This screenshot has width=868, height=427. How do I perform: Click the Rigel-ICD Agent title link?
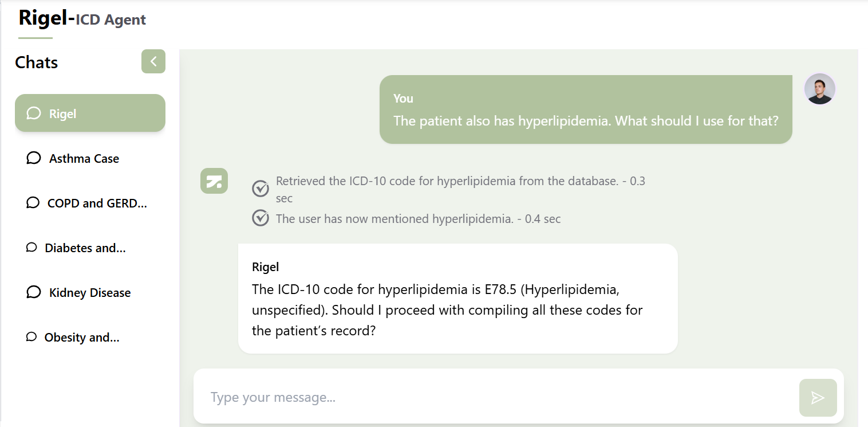pyautogui.click(x=82, y=19)
